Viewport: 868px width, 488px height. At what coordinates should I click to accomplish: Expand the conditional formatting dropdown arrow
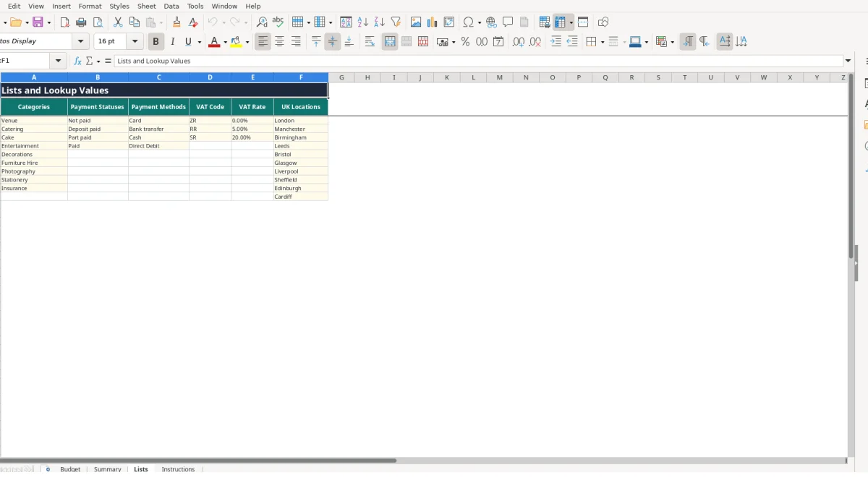click(673, 42)
